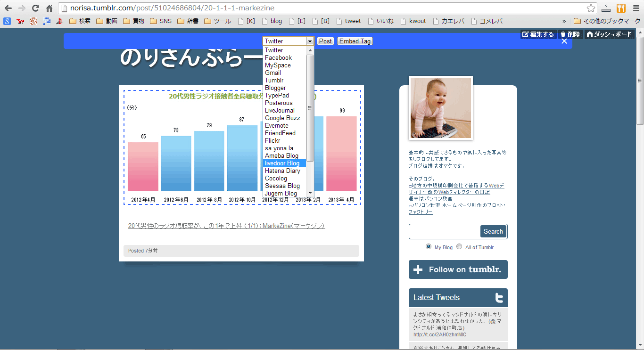Click Follow on tumblr button
Viewport: 644px width, 350px height.
tap(458, 269)
